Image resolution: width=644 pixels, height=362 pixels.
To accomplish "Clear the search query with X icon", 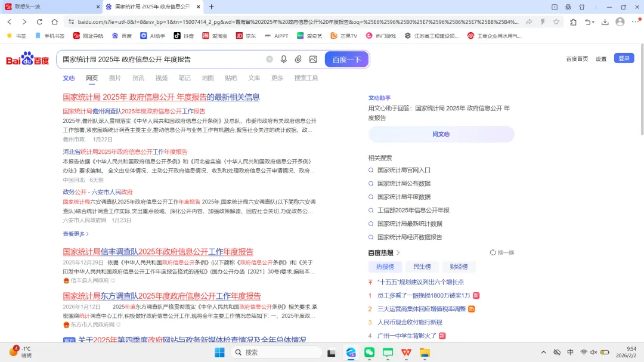I will [x=270, y=59].
